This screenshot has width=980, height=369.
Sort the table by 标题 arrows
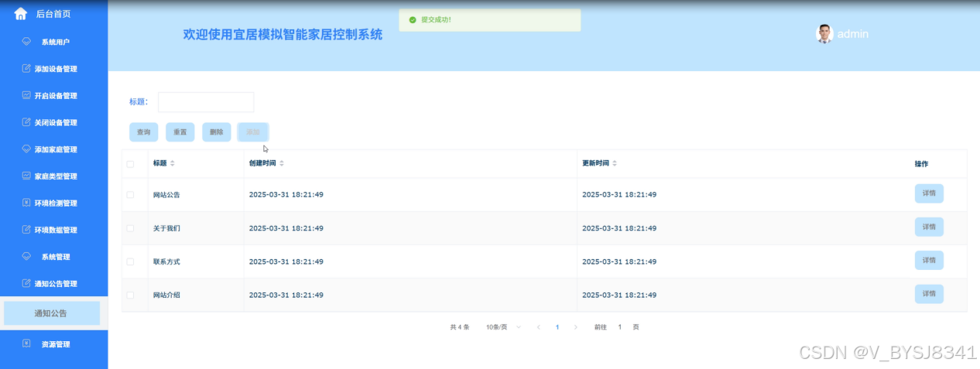173,163
